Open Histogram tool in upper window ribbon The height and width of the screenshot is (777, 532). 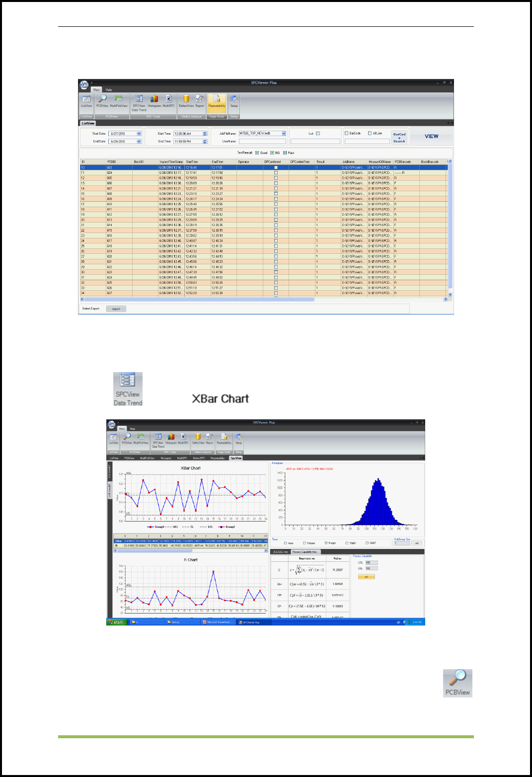[x=154, y=101]
